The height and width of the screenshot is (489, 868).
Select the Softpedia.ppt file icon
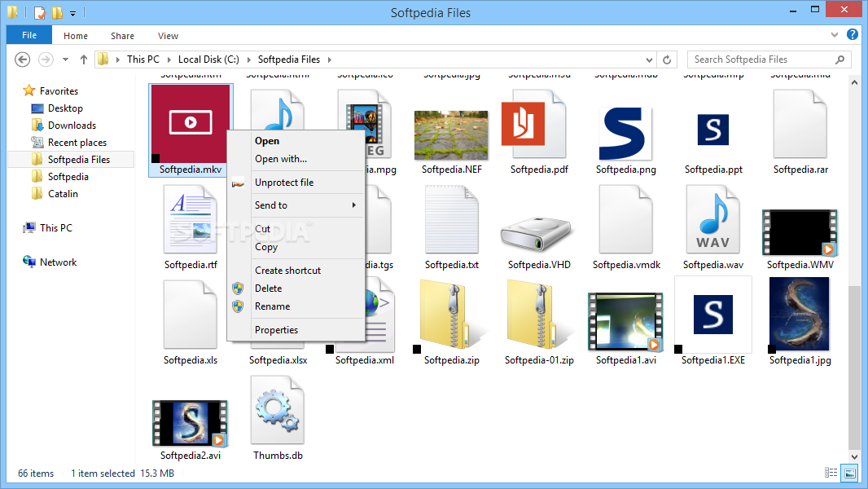coord(713,130)
